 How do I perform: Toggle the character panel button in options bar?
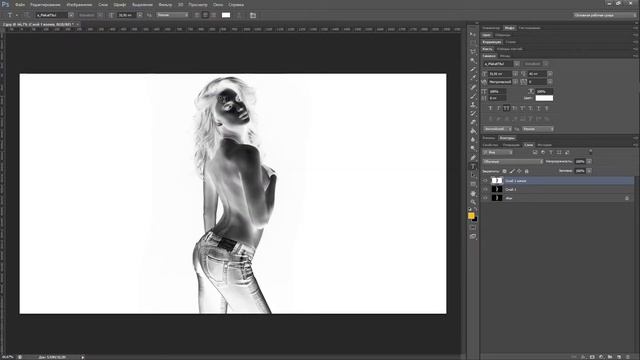253,15
